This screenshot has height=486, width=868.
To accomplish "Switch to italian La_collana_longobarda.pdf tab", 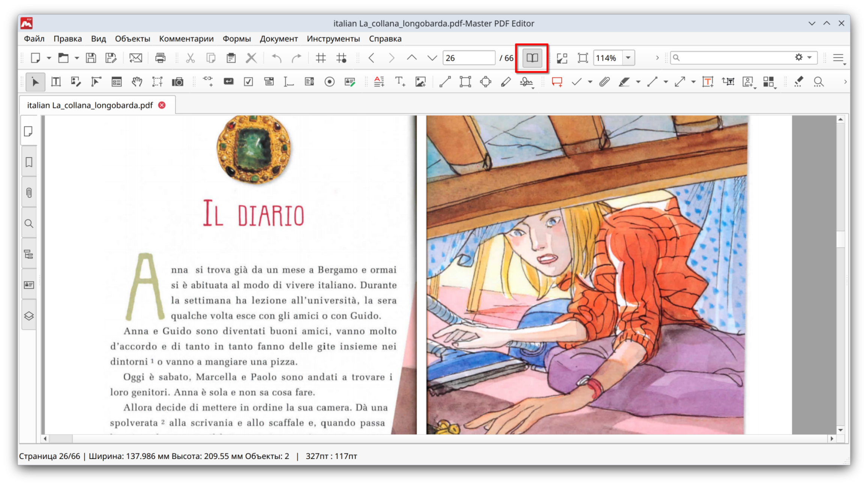I will pyautogui.click(x=90, y=105).
